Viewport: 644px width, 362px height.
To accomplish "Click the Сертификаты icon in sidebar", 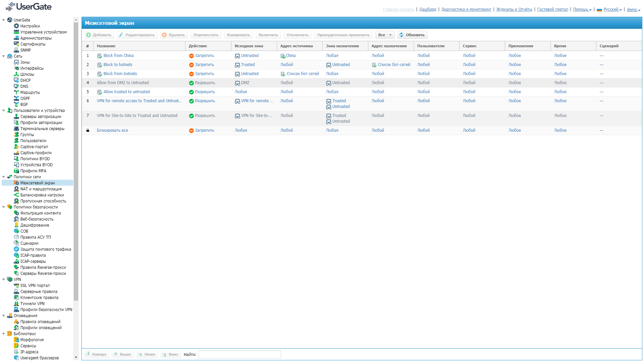I will pos(16,44).
